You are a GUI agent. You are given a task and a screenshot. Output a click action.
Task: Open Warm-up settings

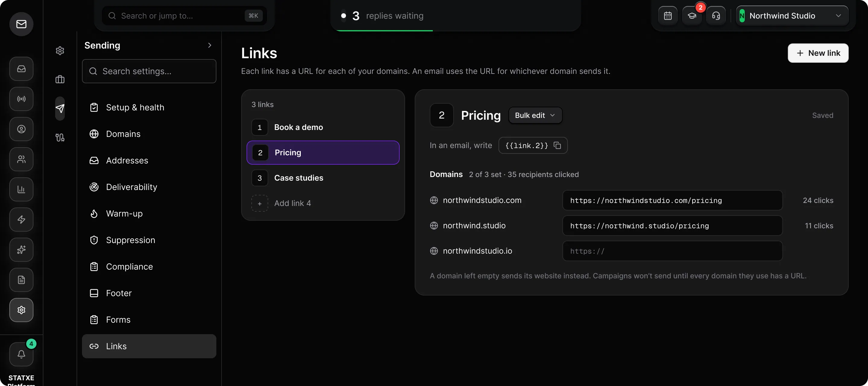[149, 214]
